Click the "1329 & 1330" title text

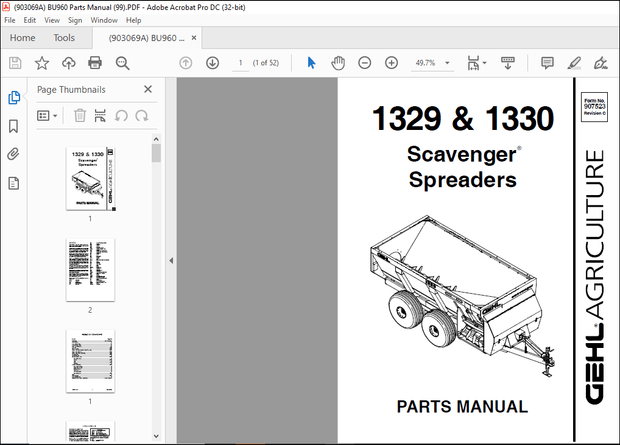tap(463, 118)
